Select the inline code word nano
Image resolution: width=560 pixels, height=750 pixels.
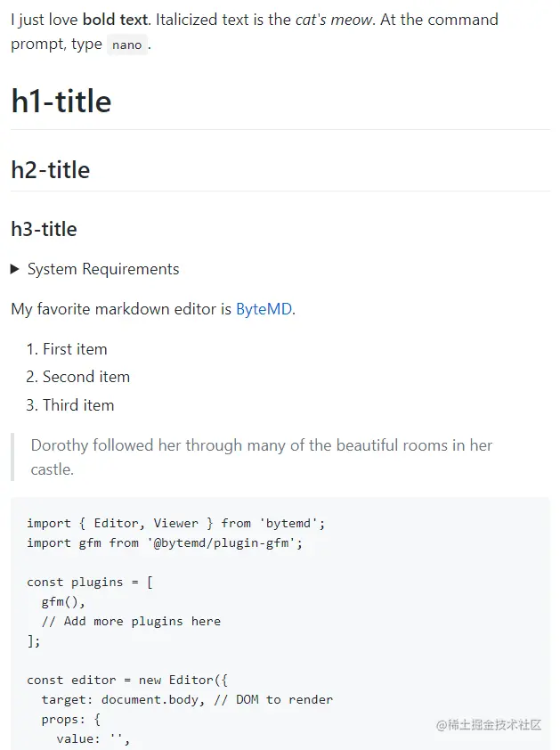(x=127, y=45)
